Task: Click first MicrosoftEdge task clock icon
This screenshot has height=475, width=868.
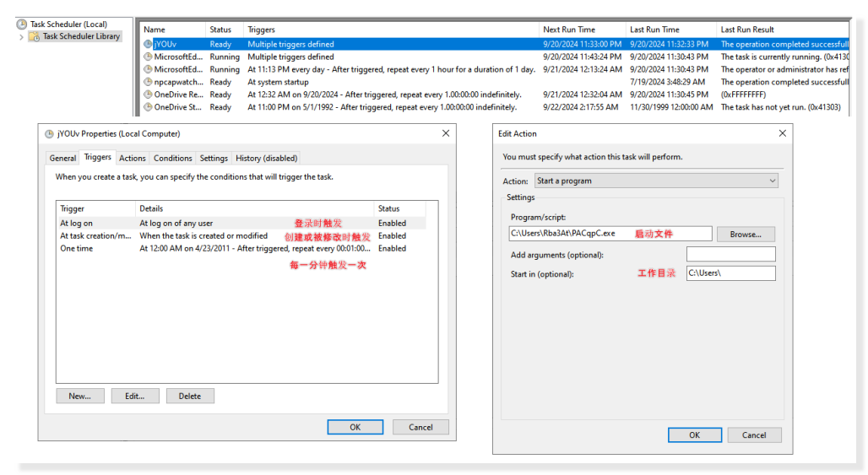Action: coord(148,57)
